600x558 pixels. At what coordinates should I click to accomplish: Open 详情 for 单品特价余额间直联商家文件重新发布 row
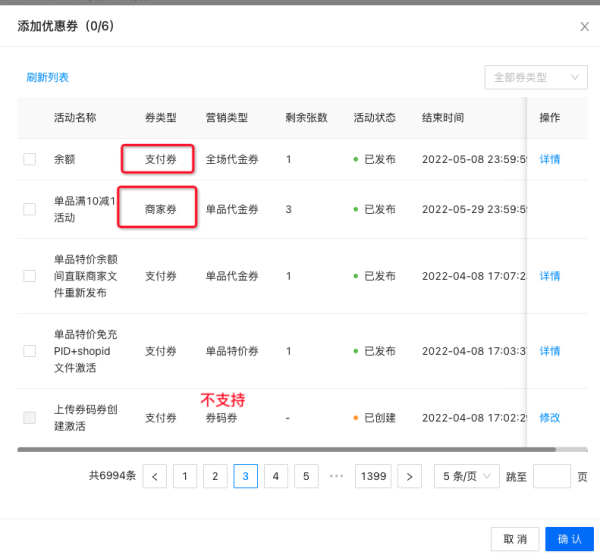pos(550,276)
